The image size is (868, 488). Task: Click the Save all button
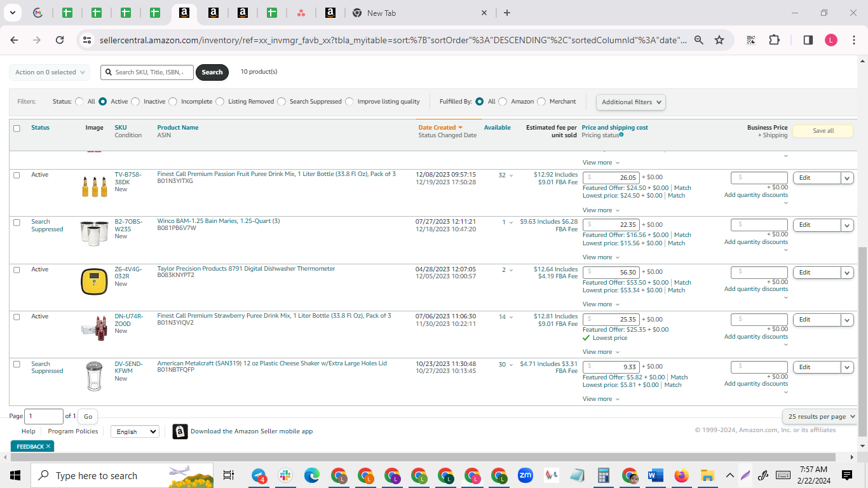tap(823, 131)
